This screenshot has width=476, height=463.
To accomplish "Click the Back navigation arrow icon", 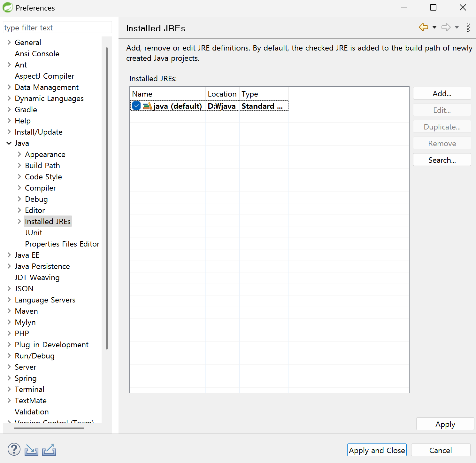I will 423,27.
